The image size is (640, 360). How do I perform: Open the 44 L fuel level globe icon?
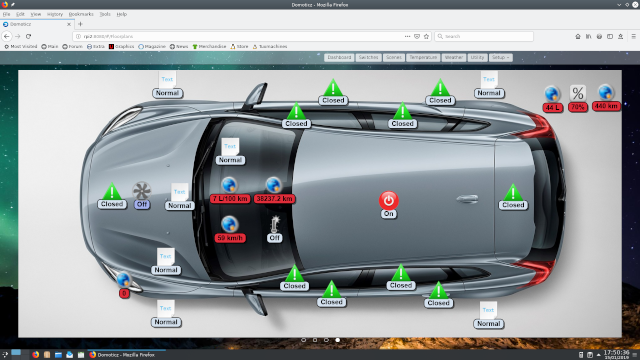(x=552, y=94)
